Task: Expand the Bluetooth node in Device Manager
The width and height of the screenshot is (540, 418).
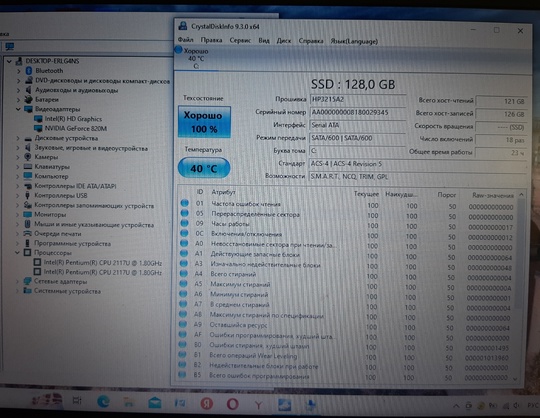Action: 19,71
